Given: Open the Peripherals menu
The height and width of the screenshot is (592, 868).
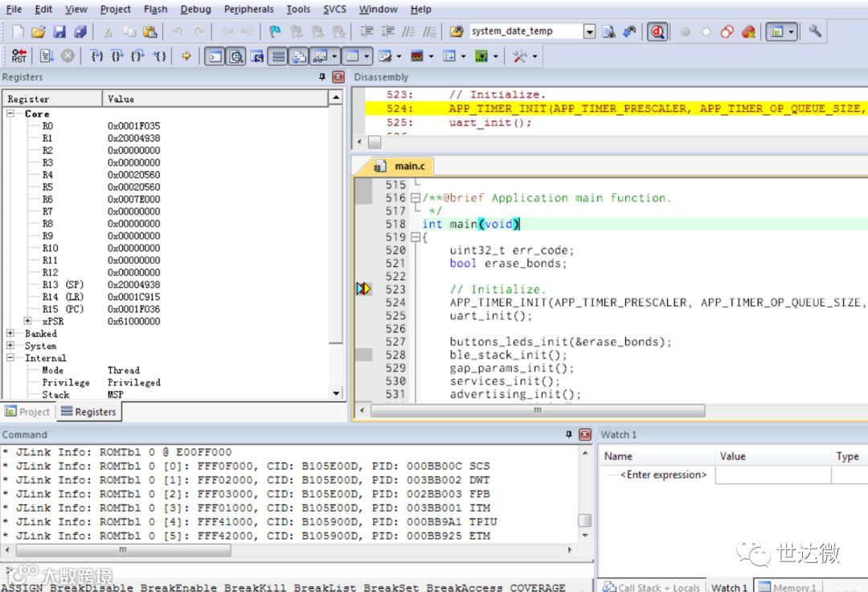Looking at the screenshot, I should (248, 10).
